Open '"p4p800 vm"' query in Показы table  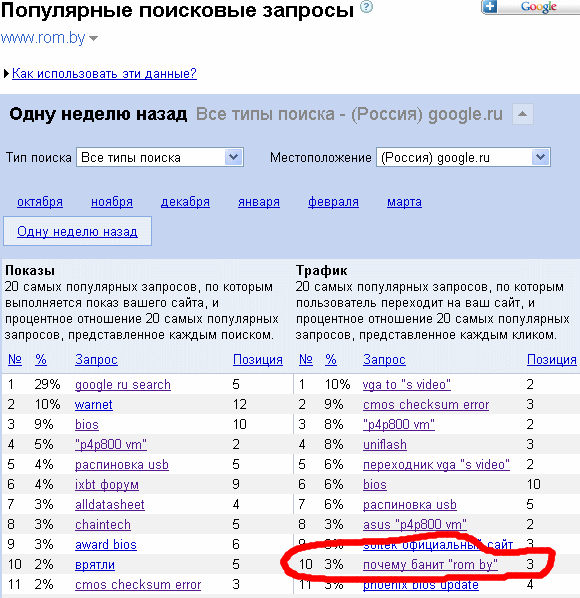(x=111, y=445)
